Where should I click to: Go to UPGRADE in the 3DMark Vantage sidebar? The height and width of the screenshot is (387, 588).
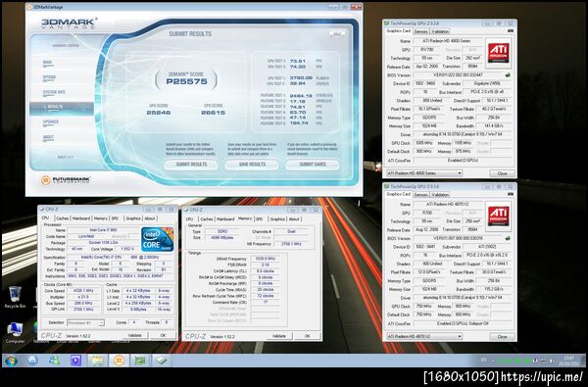pos(51,122)
